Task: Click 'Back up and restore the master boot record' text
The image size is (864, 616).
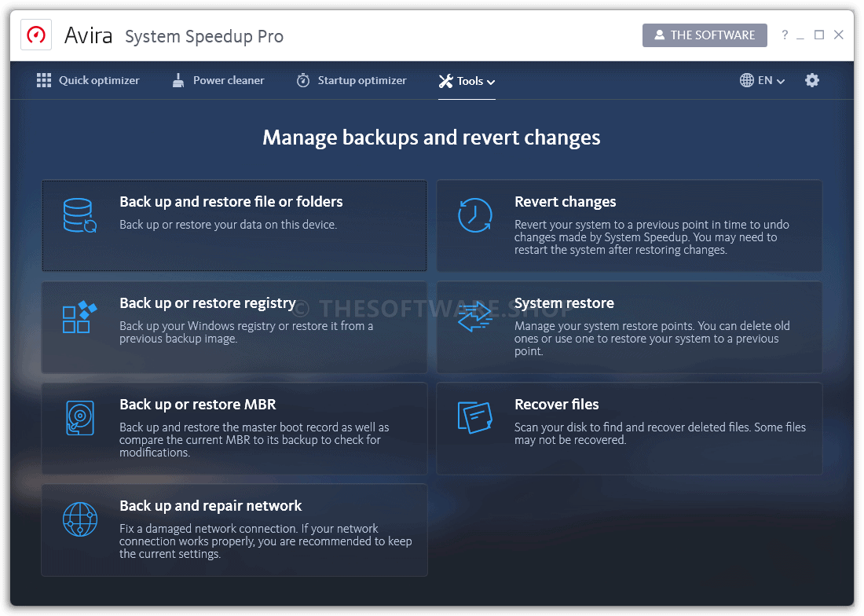Action: click(x=254, y=440)
